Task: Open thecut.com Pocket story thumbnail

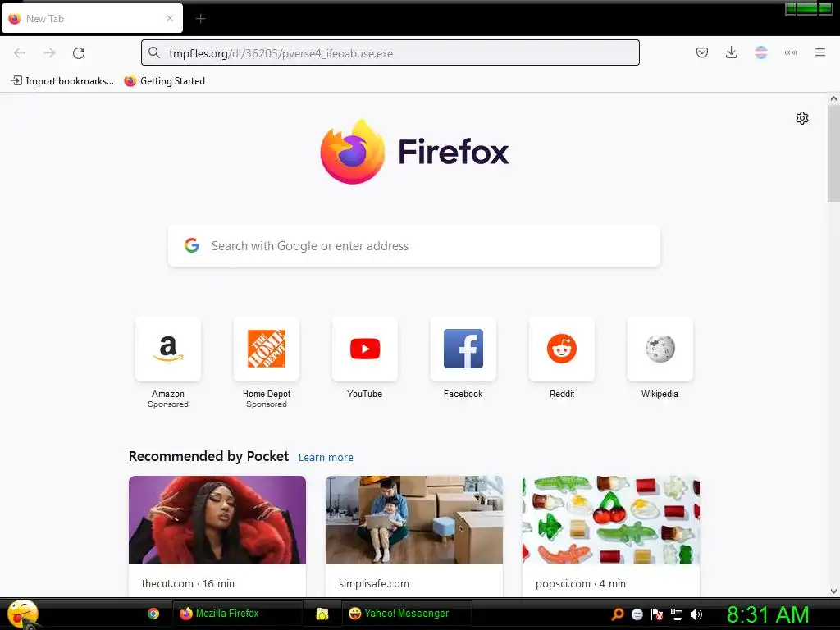Action: [x=217, y=519]
